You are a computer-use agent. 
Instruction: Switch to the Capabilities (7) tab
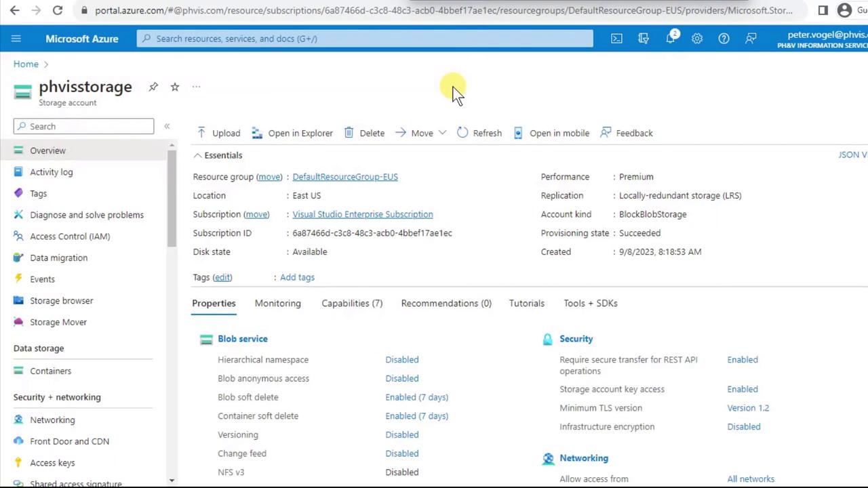click(352, 304)
